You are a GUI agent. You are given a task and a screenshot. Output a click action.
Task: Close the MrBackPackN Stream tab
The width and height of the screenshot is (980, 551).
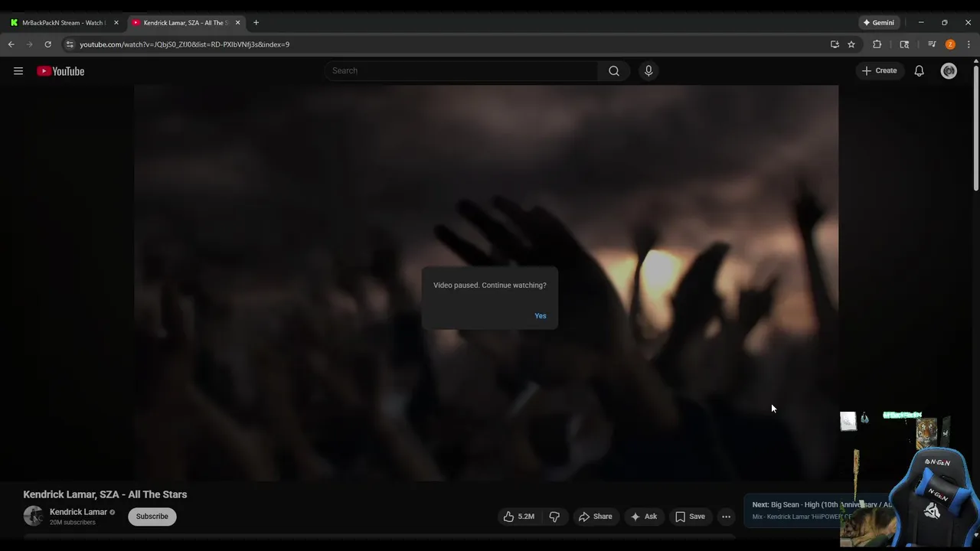[116, 23]
